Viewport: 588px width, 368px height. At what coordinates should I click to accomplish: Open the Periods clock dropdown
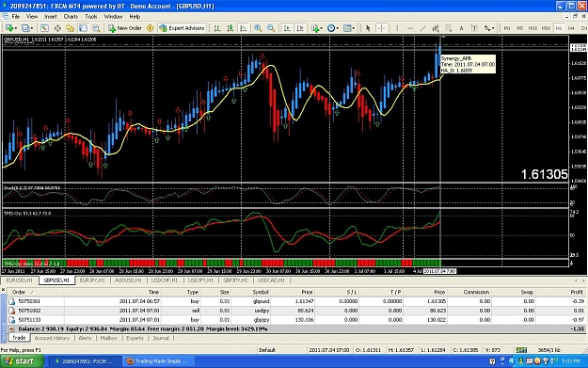[333, 28]
